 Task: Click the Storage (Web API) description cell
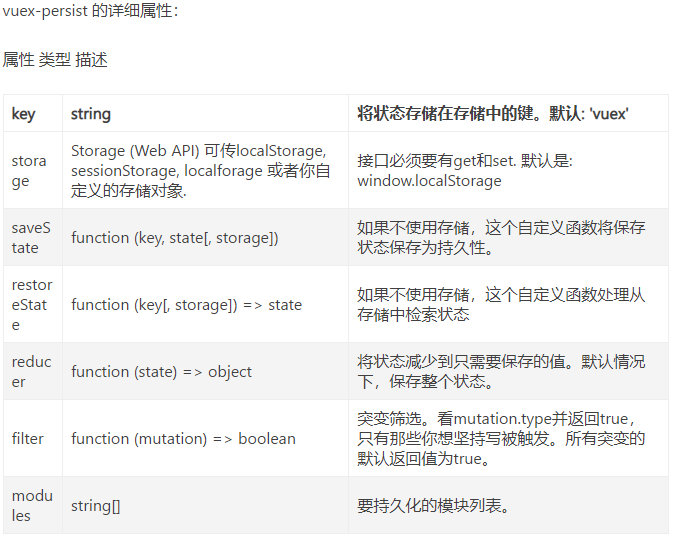(200, 171)
